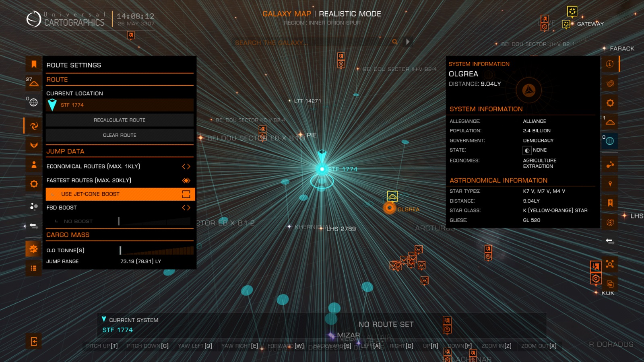Adjust the cargo mass slider
Image resolution: width=644 pixels, height=362 pixels.
pos(157,250)
